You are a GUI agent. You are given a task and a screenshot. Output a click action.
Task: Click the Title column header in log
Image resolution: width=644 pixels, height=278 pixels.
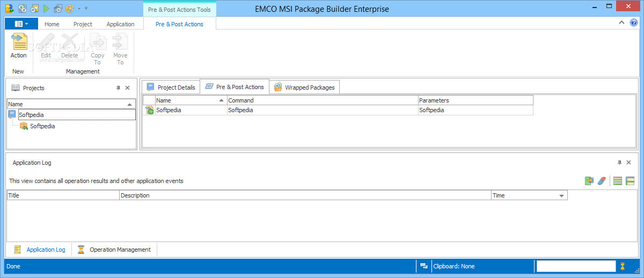(63, 195)
